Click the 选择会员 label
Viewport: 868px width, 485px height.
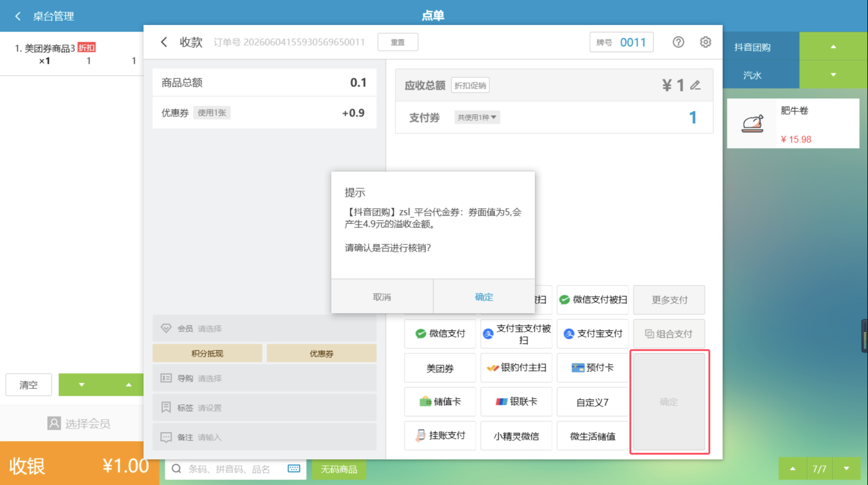[88, 424]
